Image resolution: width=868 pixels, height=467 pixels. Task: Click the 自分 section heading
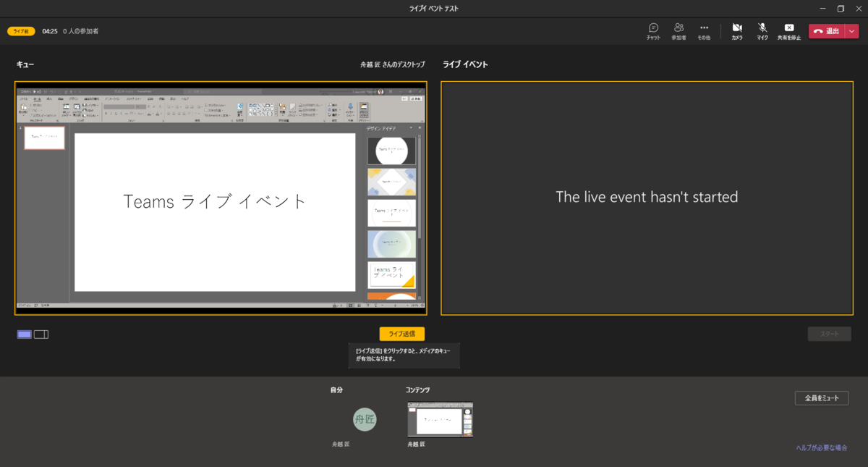pyautogui.click(x=336, y=390)
